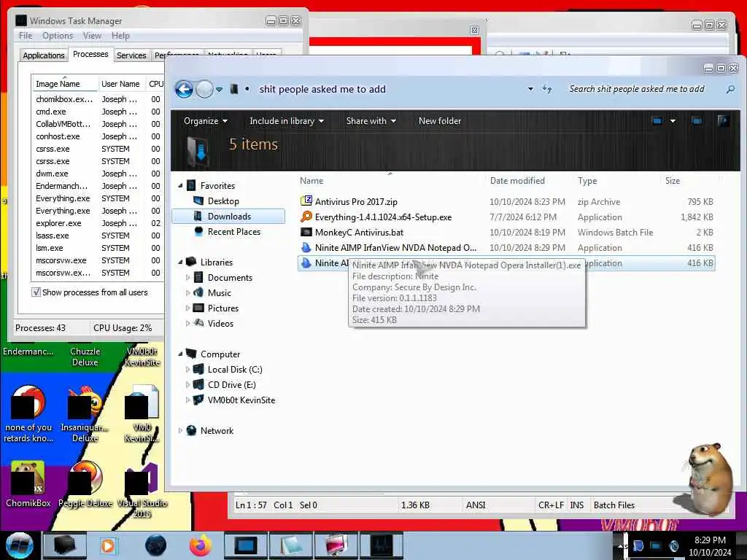The width and height of the screenshot is (747, 560).
Task: Open the Include in library dropdown
Action: pyautogui.click(x=287, y=121)
